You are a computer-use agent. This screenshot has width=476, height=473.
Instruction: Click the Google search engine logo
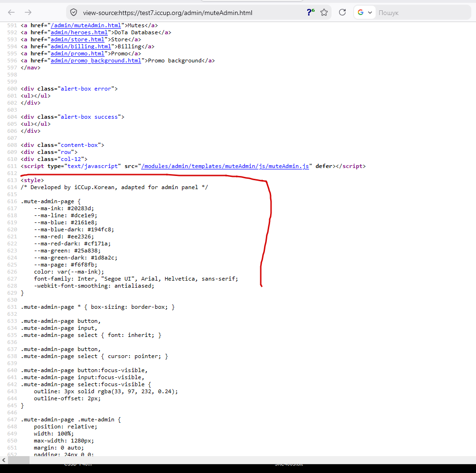click(x=360, y=13)
